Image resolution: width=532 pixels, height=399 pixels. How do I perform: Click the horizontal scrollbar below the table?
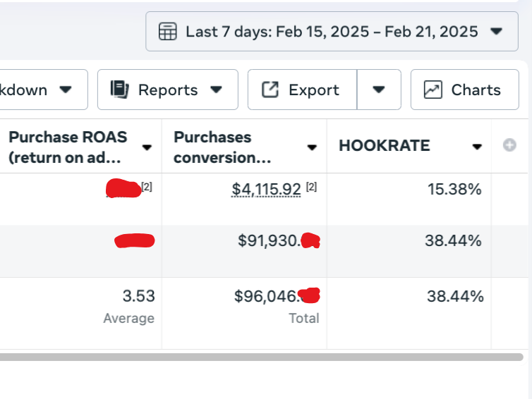[261, 357]
